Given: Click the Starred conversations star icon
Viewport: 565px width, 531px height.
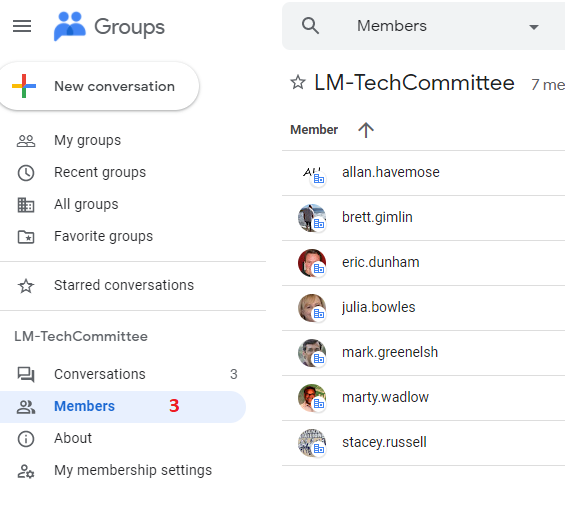Looking at the screenshot, I should coord(26,286).
